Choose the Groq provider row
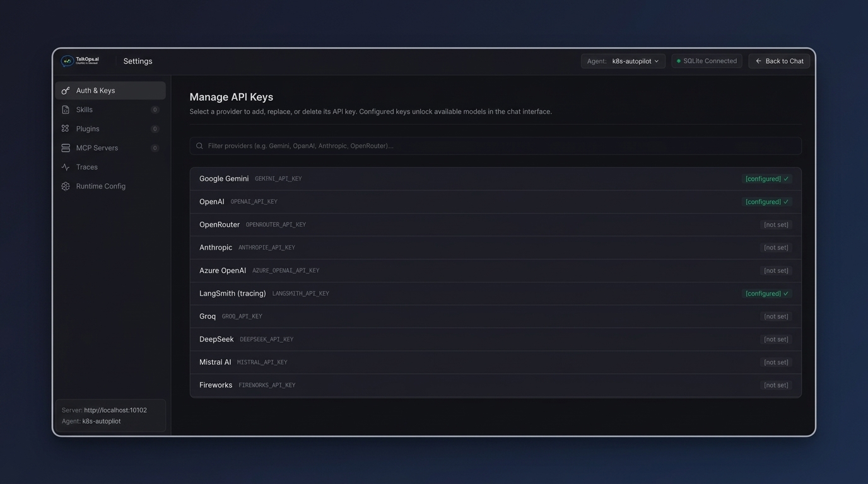The height and width of the screenshot is (484, 868). 496,316
